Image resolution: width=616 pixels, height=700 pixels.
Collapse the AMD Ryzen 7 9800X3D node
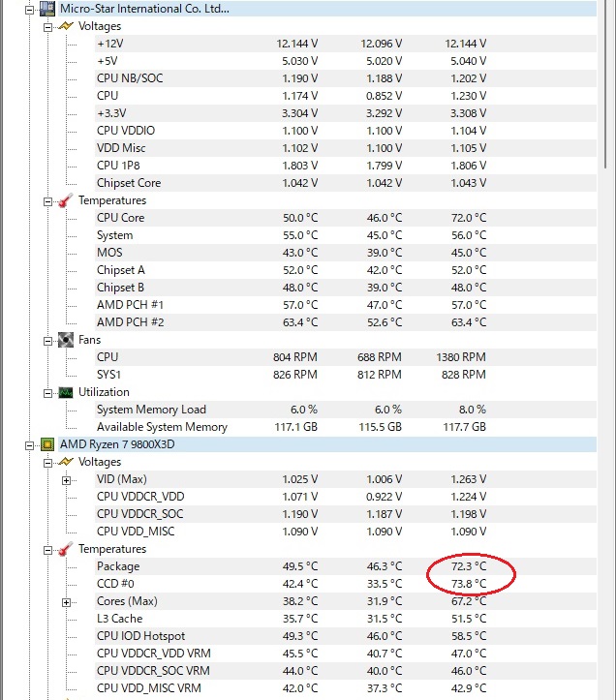tap(29, 444)
